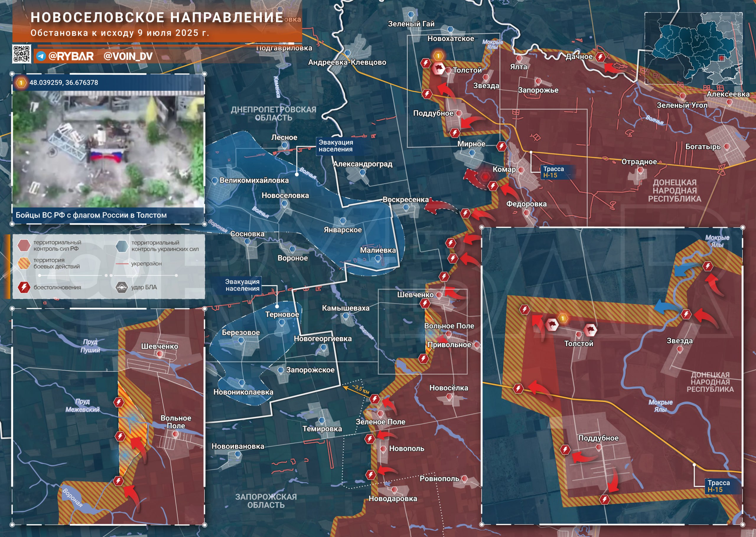Click the orange number 1 marker above Толстой on main map
The width and height of the screenshot is (756, 537).
[438, 56]
